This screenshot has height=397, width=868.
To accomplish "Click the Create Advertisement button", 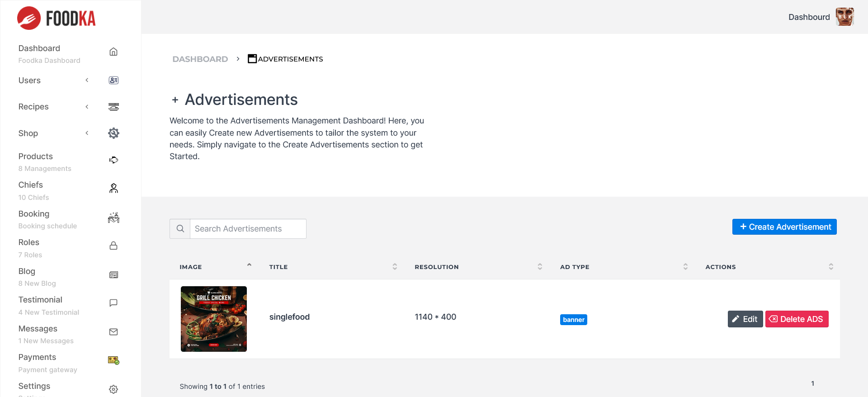I will pos(784,227).
